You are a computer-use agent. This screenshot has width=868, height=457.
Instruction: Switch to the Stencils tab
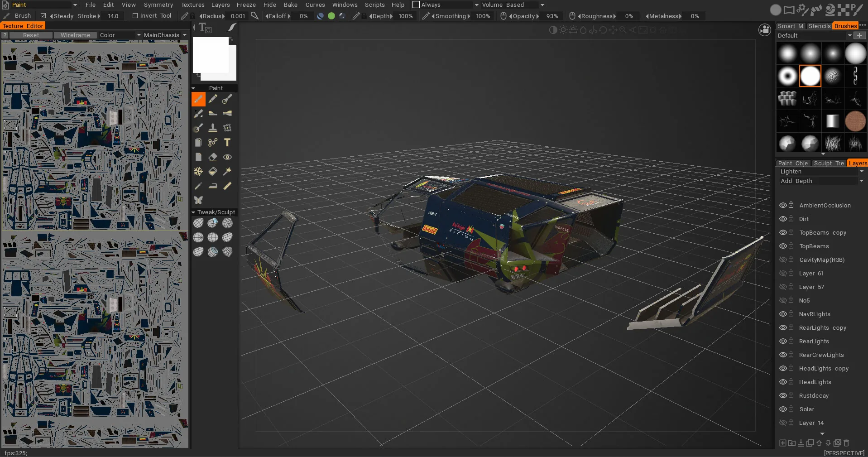(820, 26)
